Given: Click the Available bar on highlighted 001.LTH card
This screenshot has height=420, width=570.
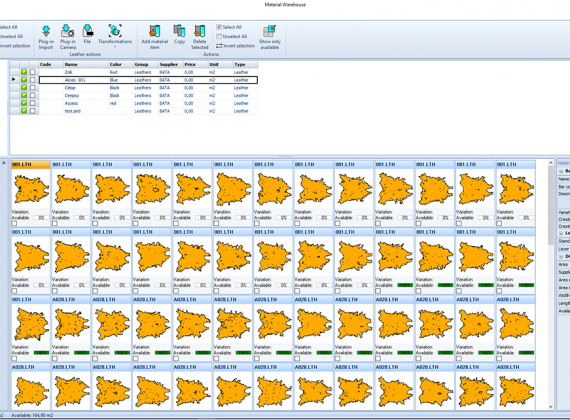Looking at the screenshot, I should click(x=41, y=217).
